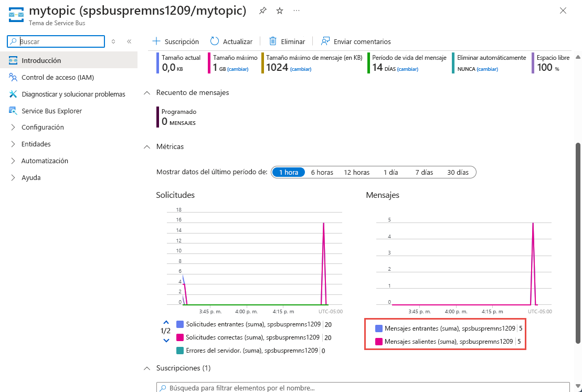Screen dimensions: 582x392
Task: Change Tamaño máximo de mensaje via cambiar link
Action: pyautogui.click(x=301, y=69)
